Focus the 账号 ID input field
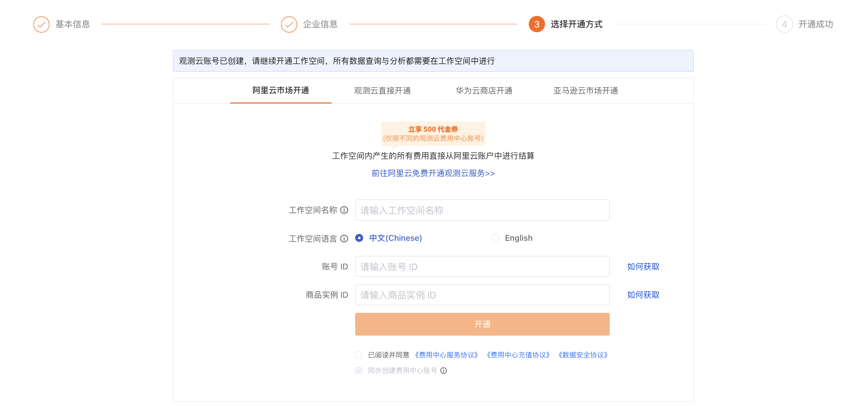Screen dimensions: 868x420 pyautogui.click(x=482, y=266)
